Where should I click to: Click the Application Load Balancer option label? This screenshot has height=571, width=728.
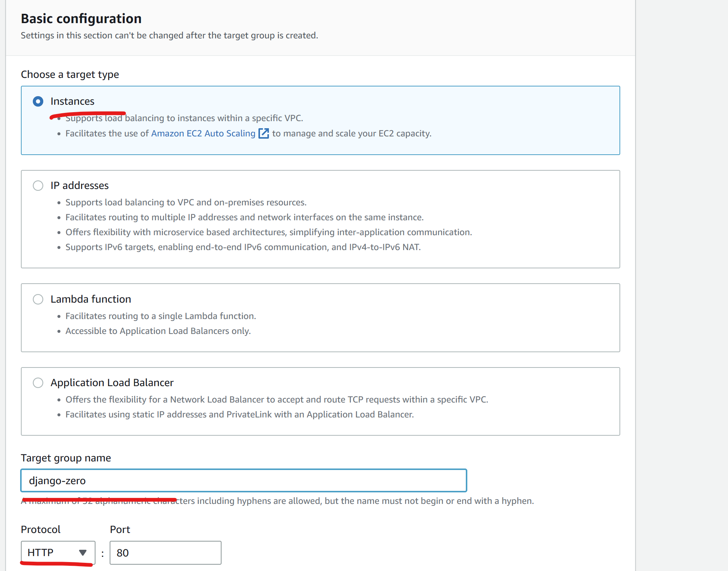tap(112, 383)
